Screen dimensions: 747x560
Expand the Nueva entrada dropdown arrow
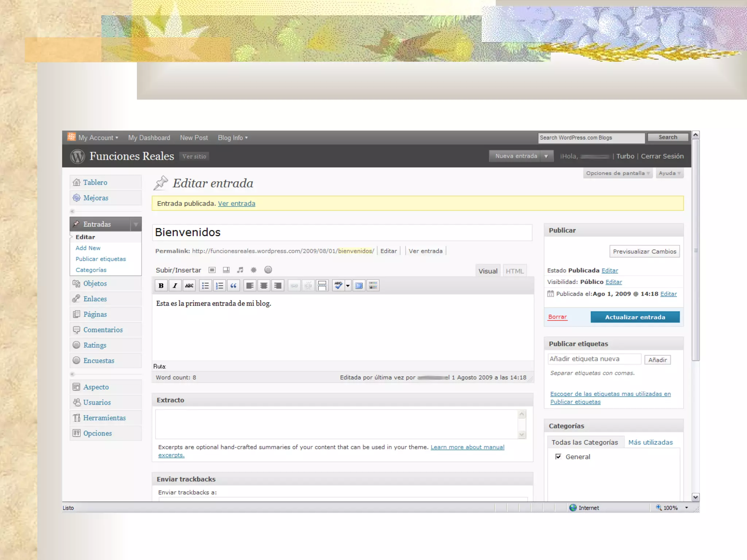coord(546,156)
